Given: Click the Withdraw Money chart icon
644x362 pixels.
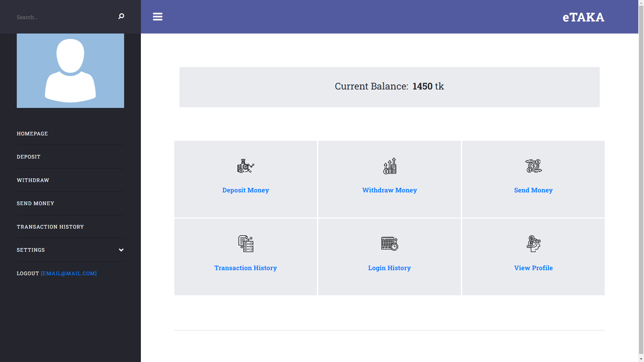Looking at the screenshot, I should pyautogui.click(x=389, y=166).
